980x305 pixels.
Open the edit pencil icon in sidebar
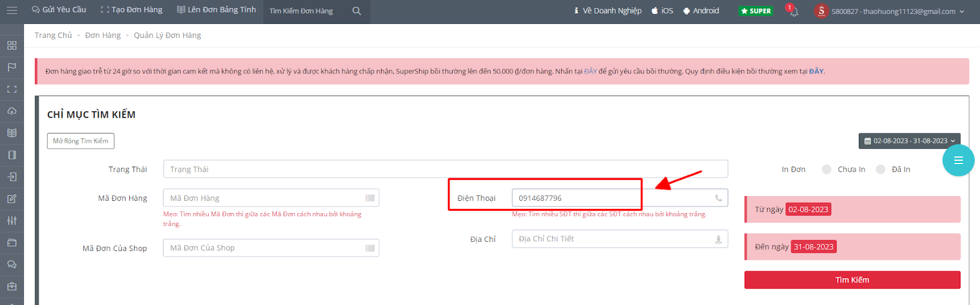click(x=12, y=199)
